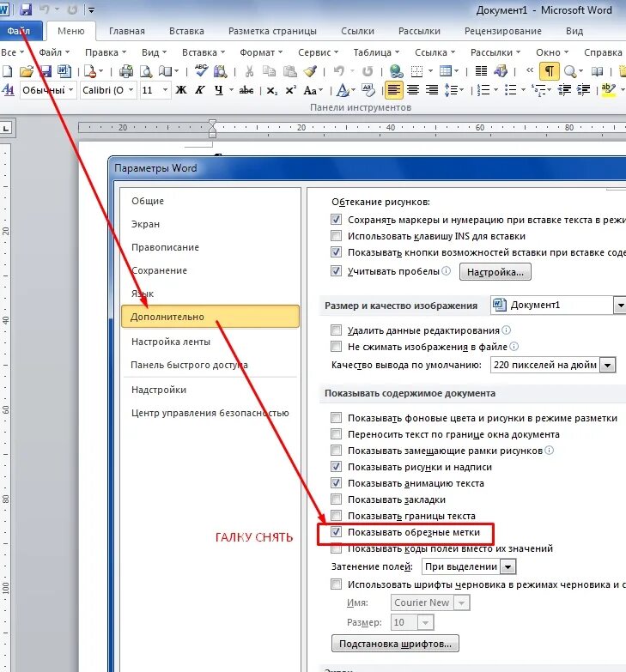Toggle 'Показывать рисунки и надписи' checkbox
This screenshot has height=672, width=626.
336,467
